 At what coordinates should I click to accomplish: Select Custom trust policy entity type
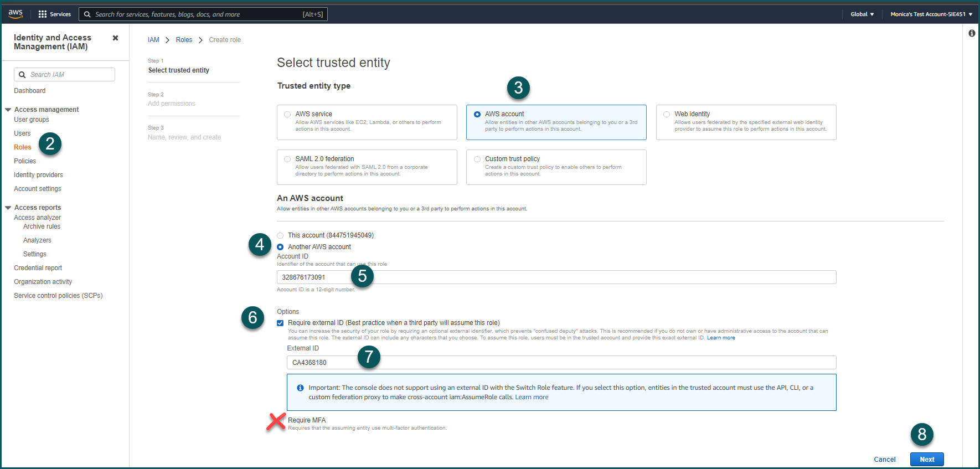pos(556,167)
